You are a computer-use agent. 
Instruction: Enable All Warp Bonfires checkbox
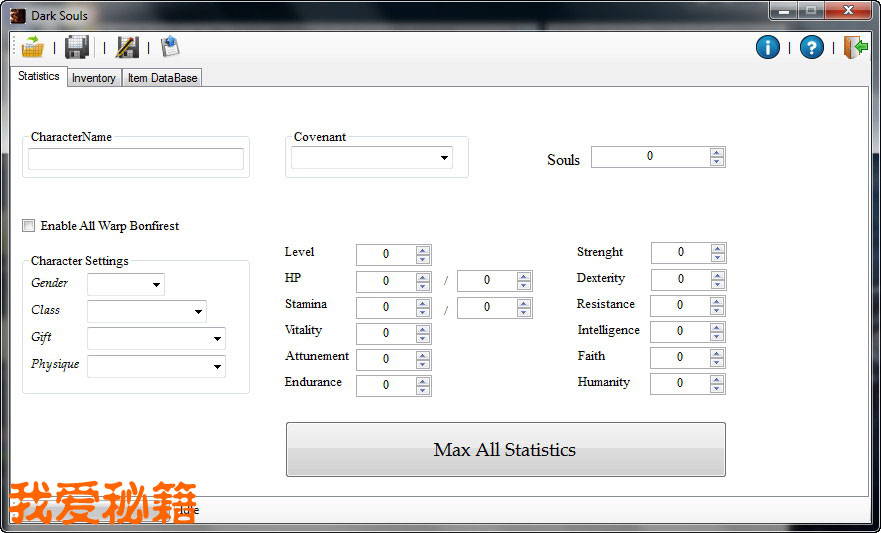29,226
